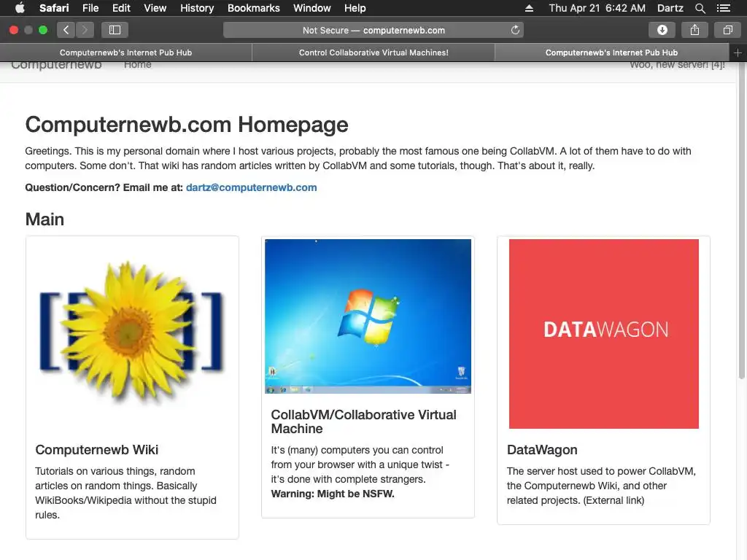Open the History menu
This screenshot has height=560, width=747.
pos(197,8)
